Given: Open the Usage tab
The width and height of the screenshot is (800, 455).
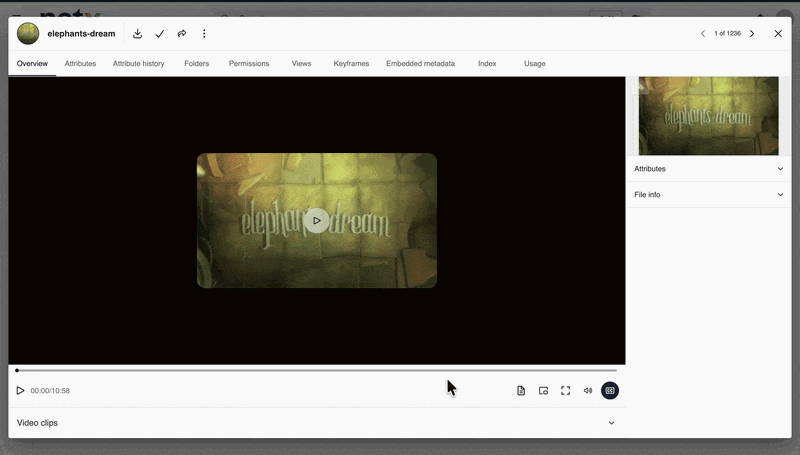Looking at the screenshot, I should (535, 64).
